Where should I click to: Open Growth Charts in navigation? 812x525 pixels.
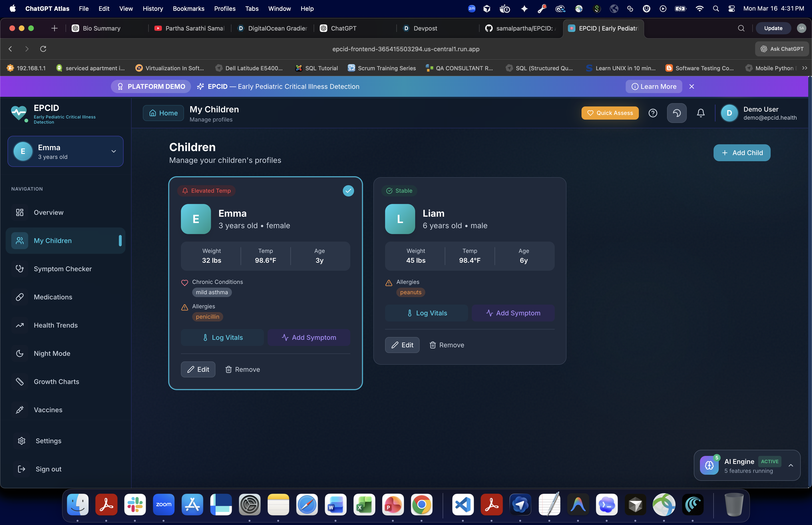[56, 381]
